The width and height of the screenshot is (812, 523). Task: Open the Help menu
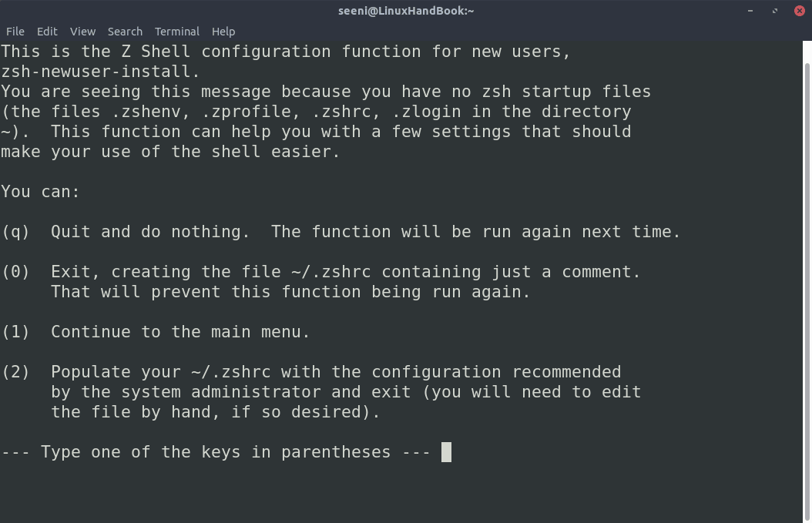point(223,32)
